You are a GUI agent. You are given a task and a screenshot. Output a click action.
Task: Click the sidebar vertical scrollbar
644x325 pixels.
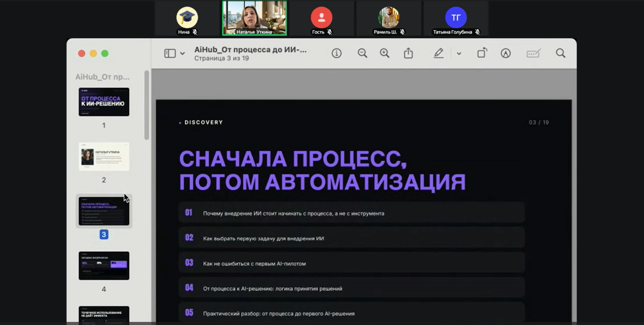click(147, 105)
